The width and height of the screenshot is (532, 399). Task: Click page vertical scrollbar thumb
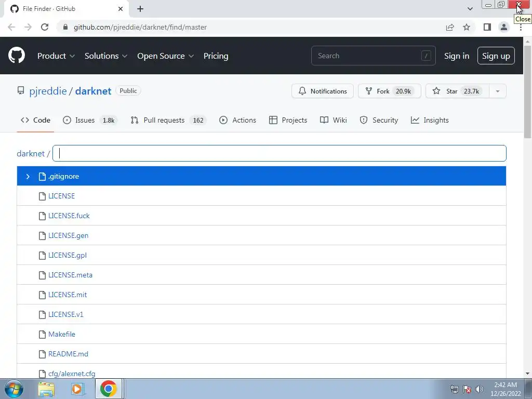tap(527, 91)
